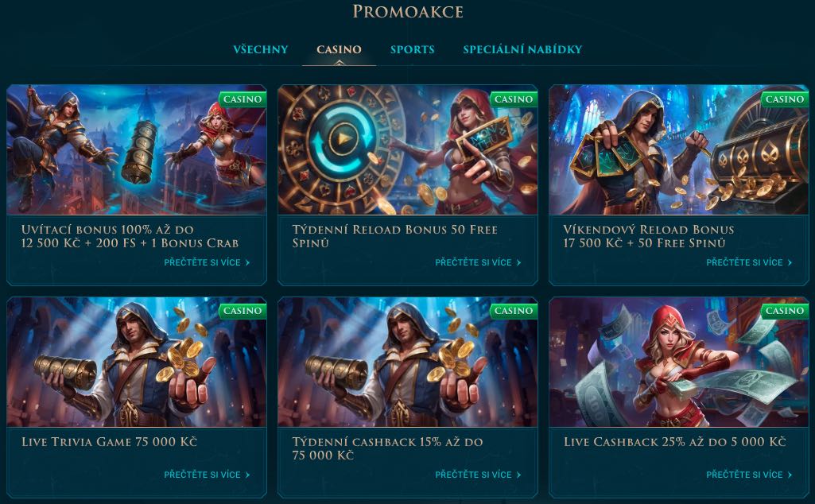The height and width of the screenshot is (504, 815).
Task: Open Přečtěte si více for Víkendový Reload Bonus
Action: 749,262
